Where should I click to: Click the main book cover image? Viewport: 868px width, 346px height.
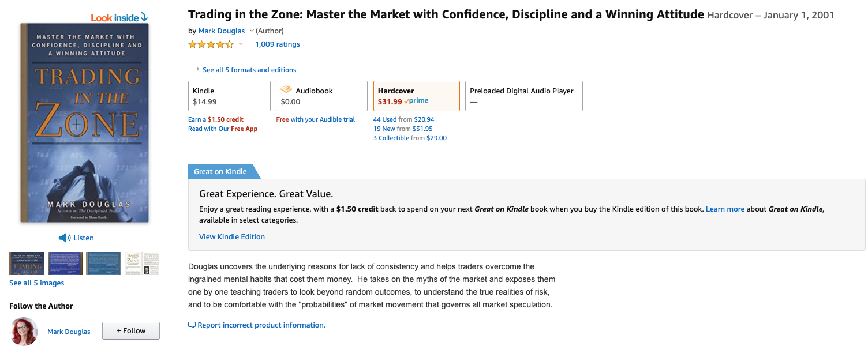click(84, 123)
